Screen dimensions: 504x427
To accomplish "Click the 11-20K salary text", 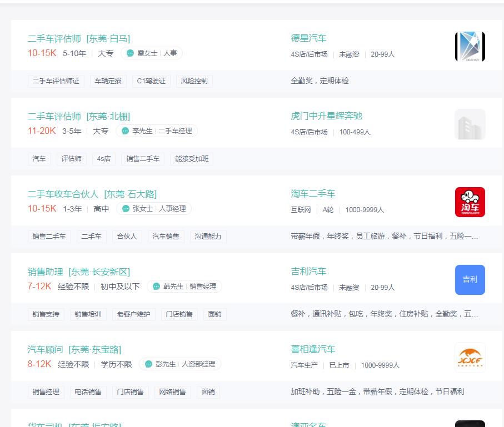I will pos(42,131).
